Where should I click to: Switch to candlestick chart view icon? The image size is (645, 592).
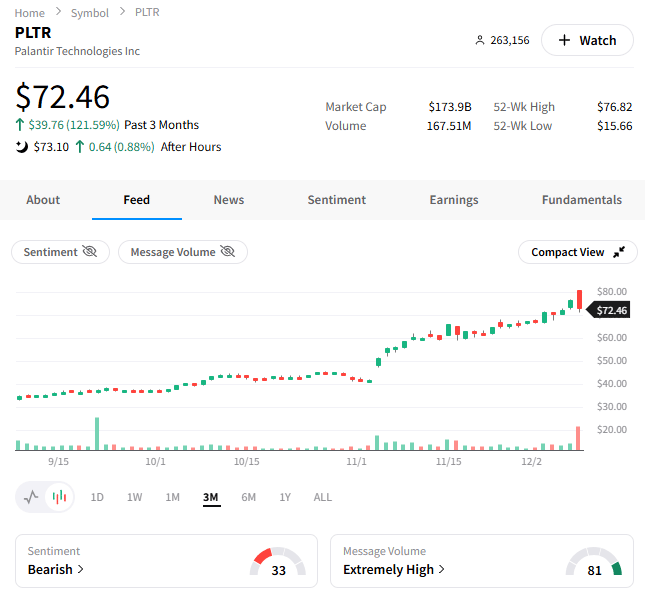pos(59,497)
